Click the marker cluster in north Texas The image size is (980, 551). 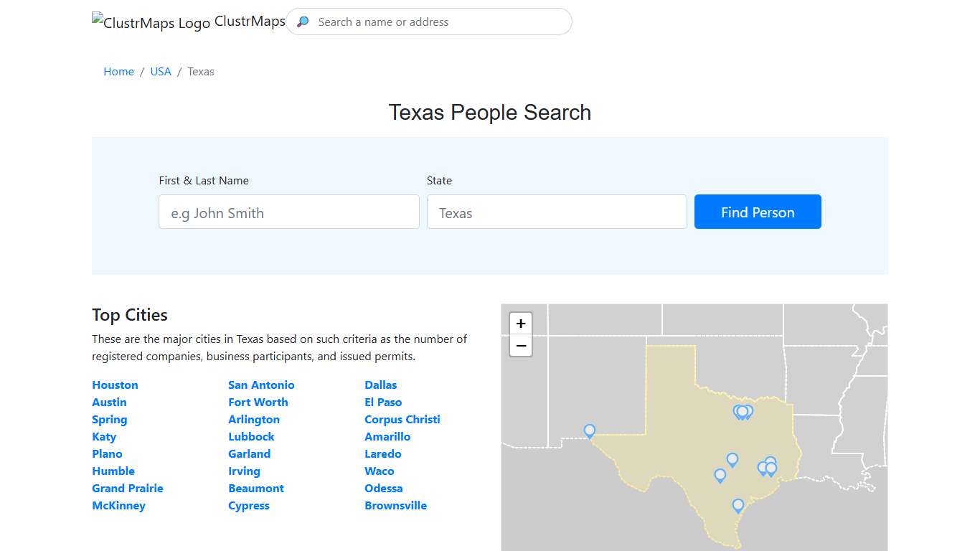click(743, 410)
